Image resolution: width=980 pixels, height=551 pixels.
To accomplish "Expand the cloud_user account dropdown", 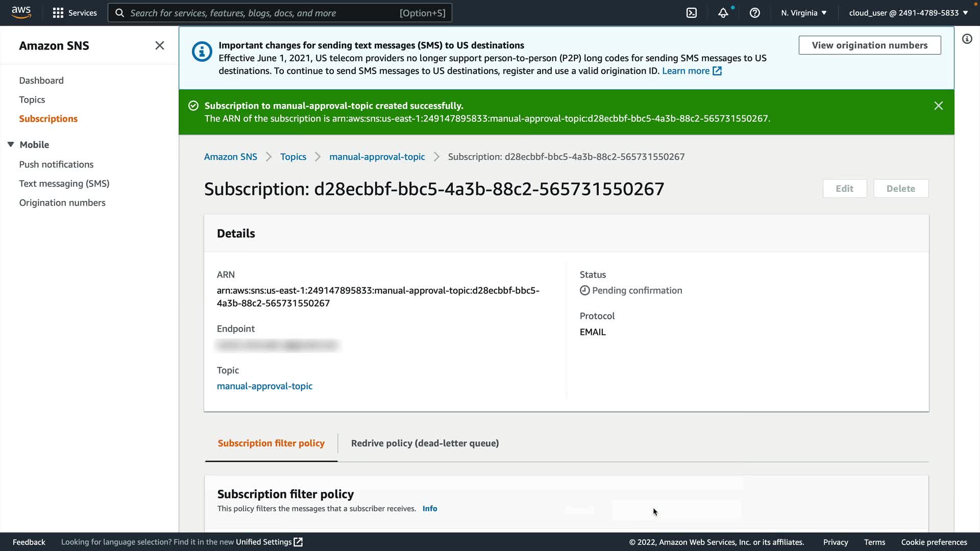I will pos(908,13).
